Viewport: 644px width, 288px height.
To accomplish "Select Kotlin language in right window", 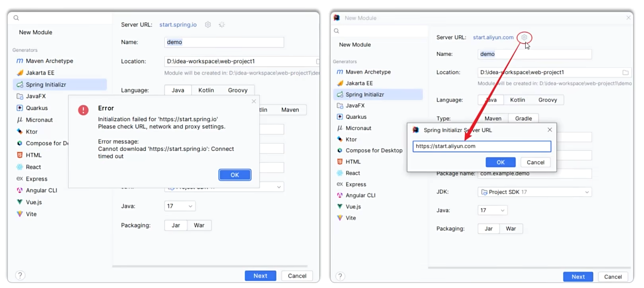I will pos(517,100).
